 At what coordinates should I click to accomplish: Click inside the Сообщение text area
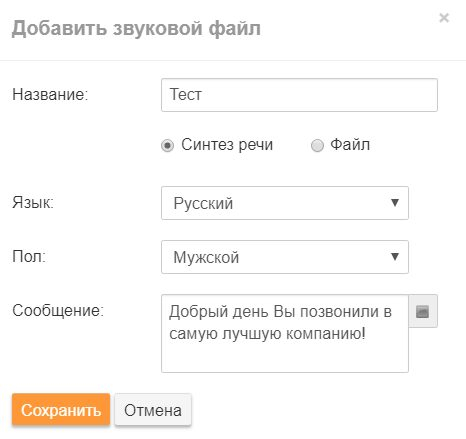click(x=285, y=333)
